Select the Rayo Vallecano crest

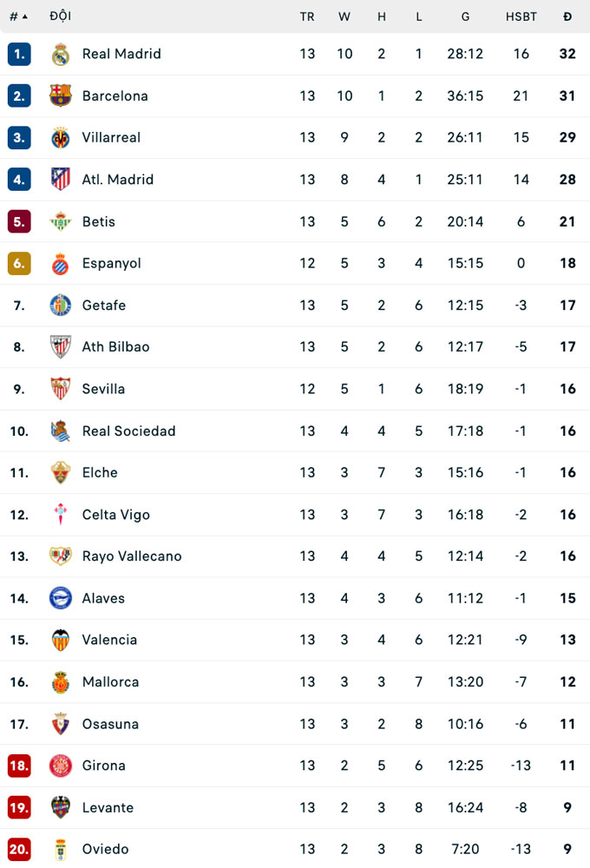coord(60,556)
